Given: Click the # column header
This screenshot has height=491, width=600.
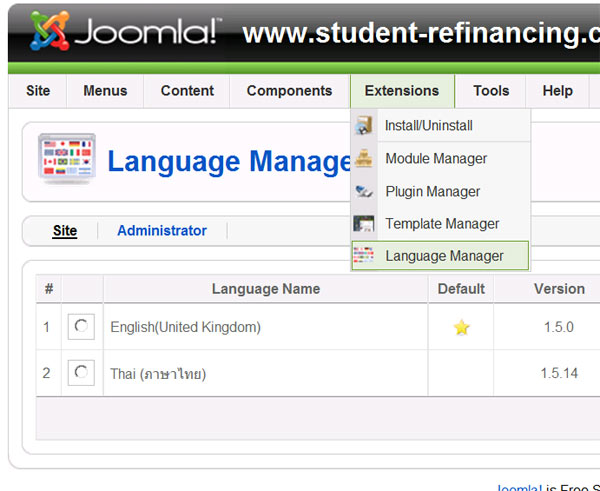Looking at the screenshot, I should [49, 289].
